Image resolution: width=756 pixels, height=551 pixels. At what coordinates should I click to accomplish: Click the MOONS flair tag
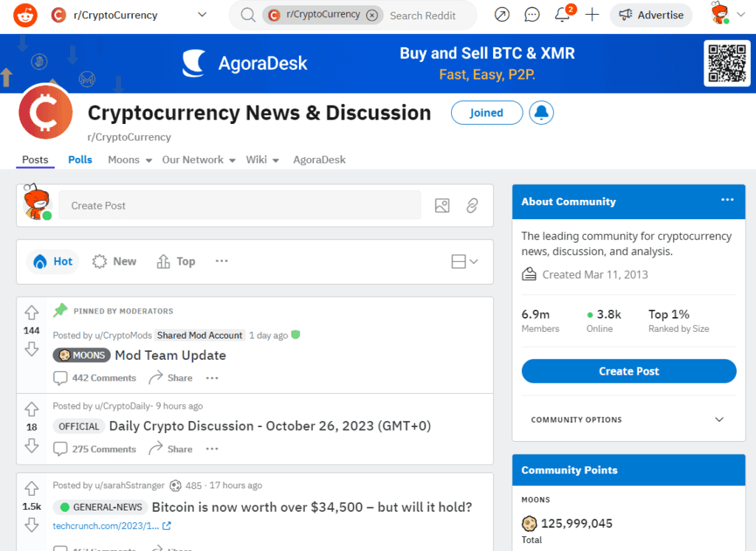point(81,356)
